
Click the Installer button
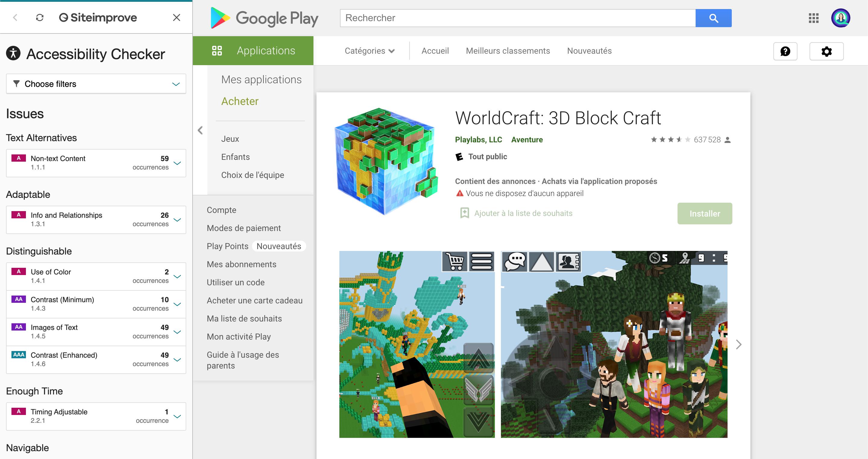tap(705, 213)
